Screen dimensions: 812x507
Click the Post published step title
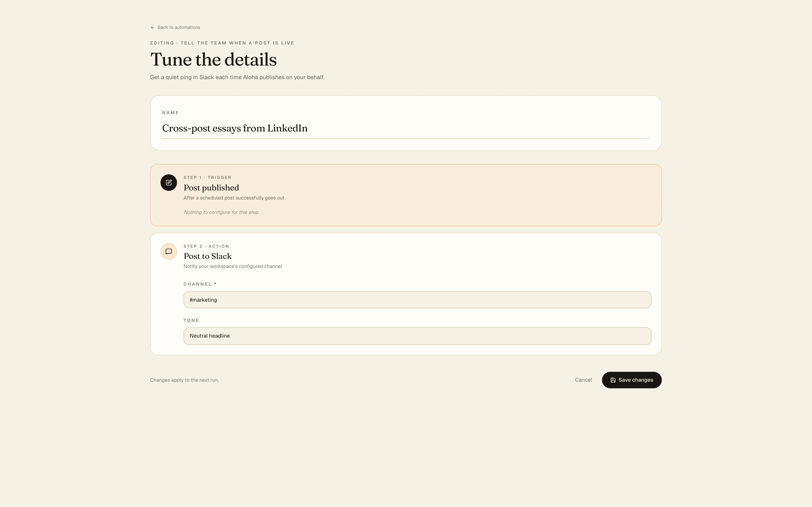click(x=211, y=187)
